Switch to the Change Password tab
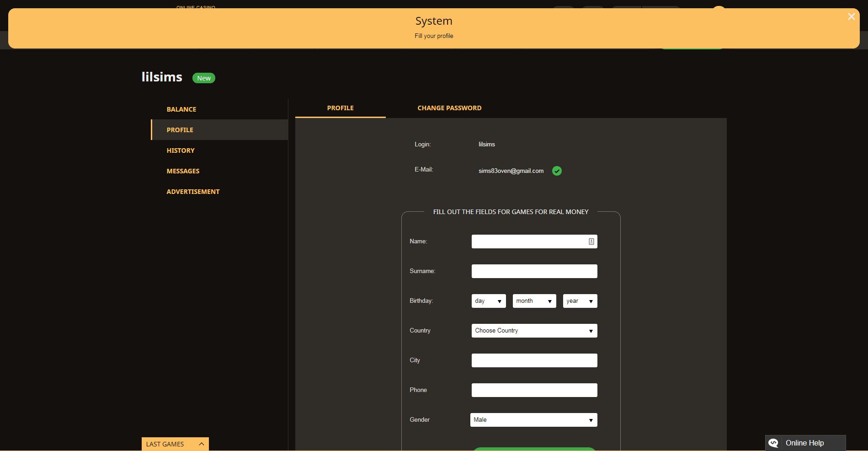The image size is (868, 451). [449, 108]
